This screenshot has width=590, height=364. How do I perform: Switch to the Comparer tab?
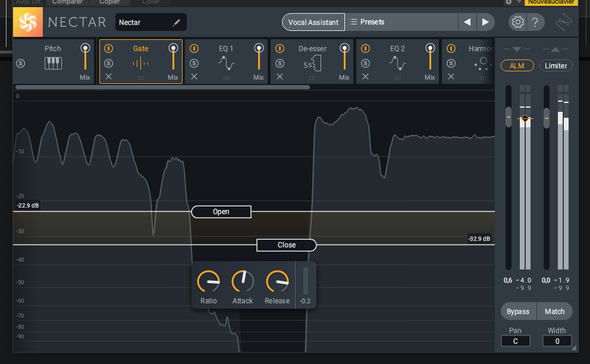67,2
